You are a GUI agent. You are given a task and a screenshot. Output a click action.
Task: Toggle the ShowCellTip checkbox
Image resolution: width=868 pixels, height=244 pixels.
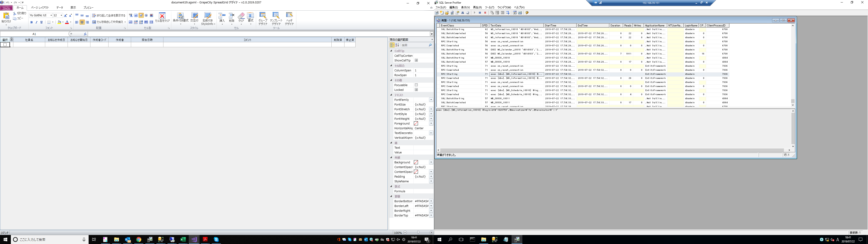(416, 60)
